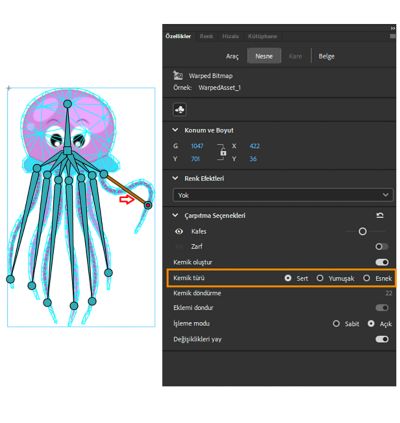The width and height of the screenshot is (400, 423).
Task: Select the red-dotted bone joint on the tentacle
Action: [x=148, y=205]
